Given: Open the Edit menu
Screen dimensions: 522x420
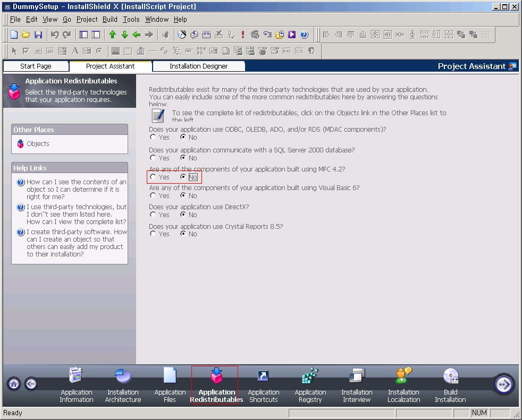Looking at the screenshot, I should pyautogui.click(x=31, y=19).
